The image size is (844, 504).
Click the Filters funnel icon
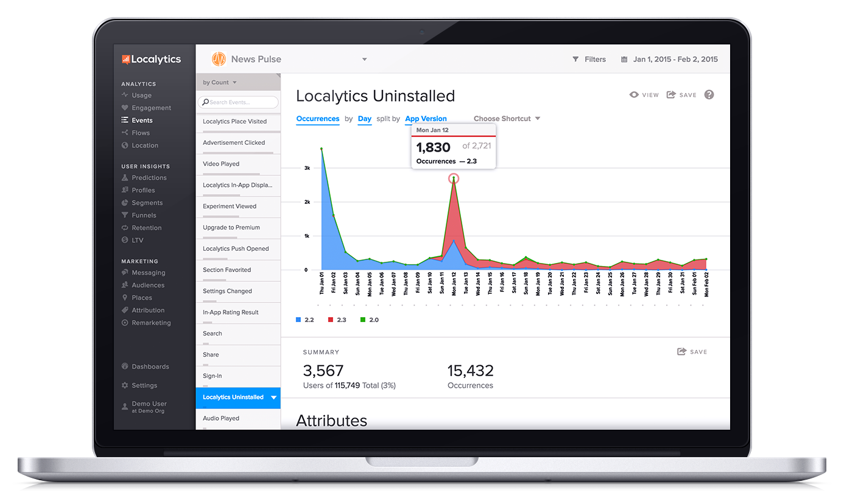[x=575, y=60]
